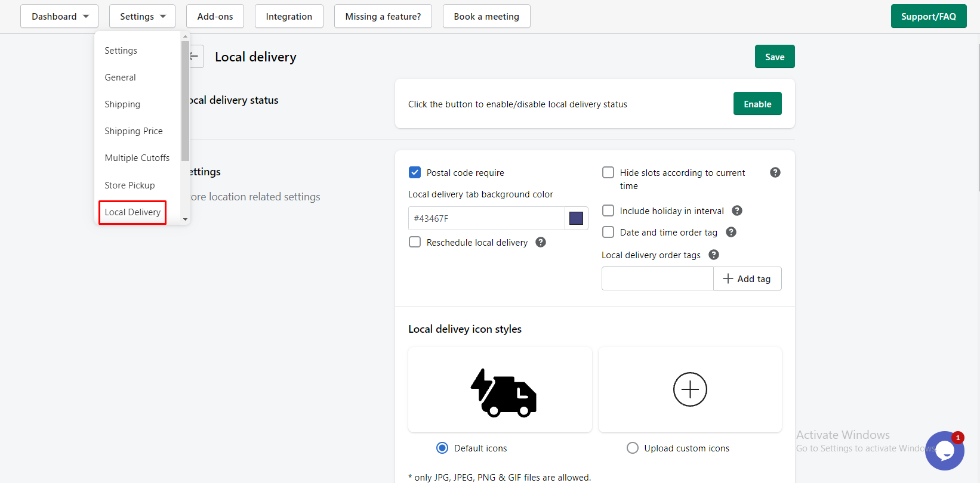Choose Multiple Cutoffs menu item
The height and width of the screenshot is (483, 980).
coord(137,158)
